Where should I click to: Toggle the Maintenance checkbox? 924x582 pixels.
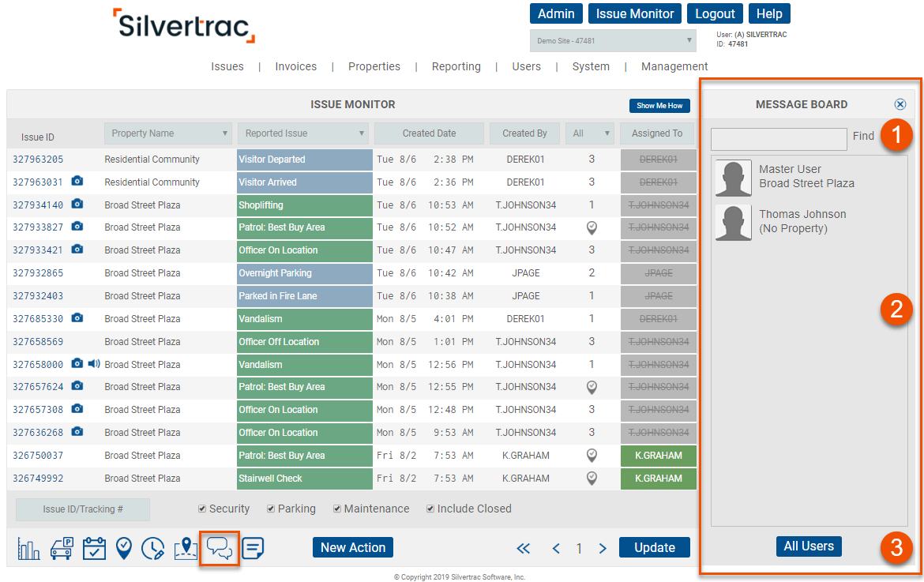[x=337, y=509]
